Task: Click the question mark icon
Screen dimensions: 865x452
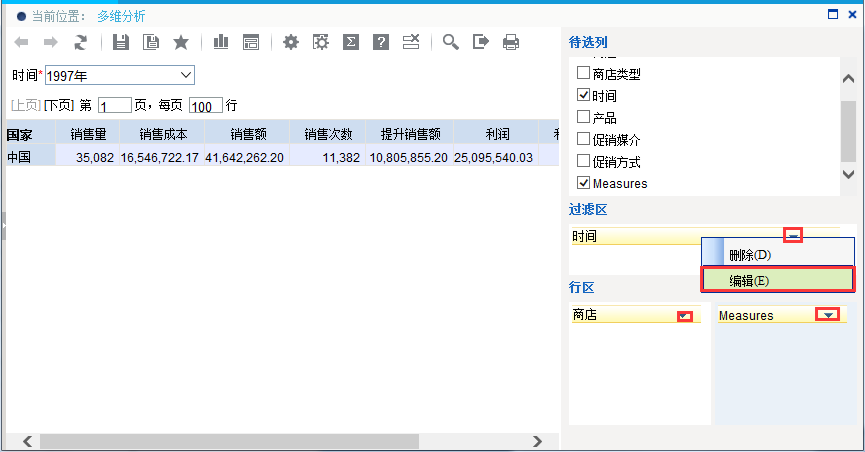Action: coord(381,42)
